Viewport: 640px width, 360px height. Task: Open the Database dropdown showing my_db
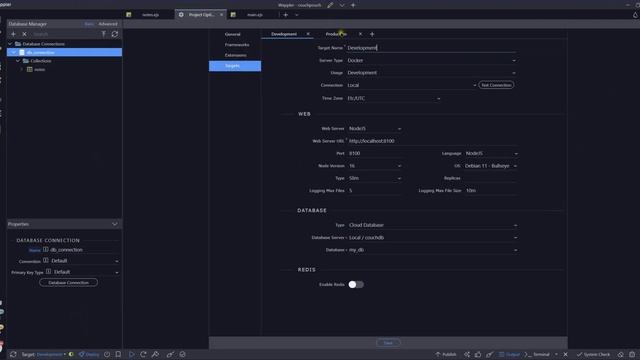(x=433, y=250)
